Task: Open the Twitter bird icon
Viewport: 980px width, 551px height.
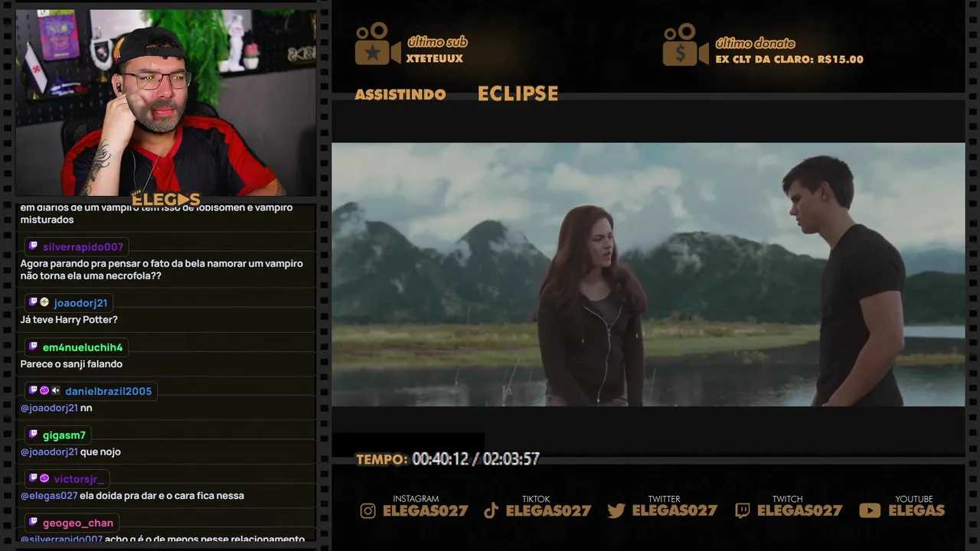Action: pyautogui.click(x=616, y=510)
